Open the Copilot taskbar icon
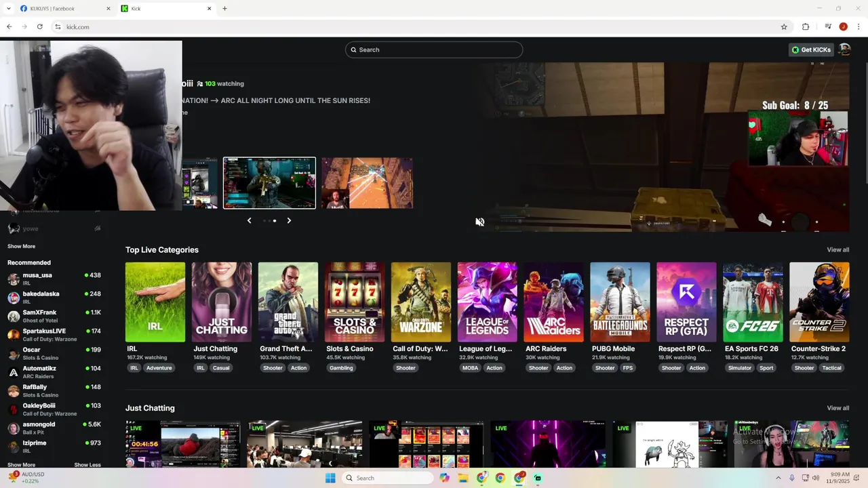868x488 pixels. pyautogui.click(x=444, y=478)
